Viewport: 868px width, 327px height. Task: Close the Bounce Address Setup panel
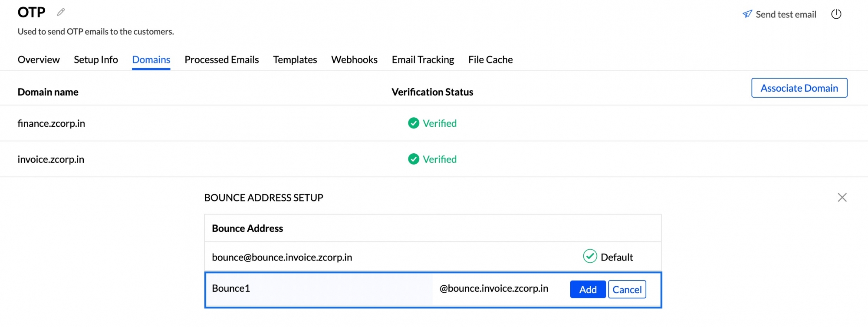tap(842, 198)
